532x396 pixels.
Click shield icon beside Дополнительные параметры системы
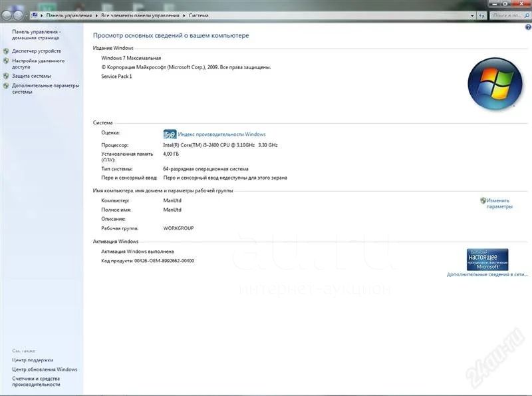(6, 86)
